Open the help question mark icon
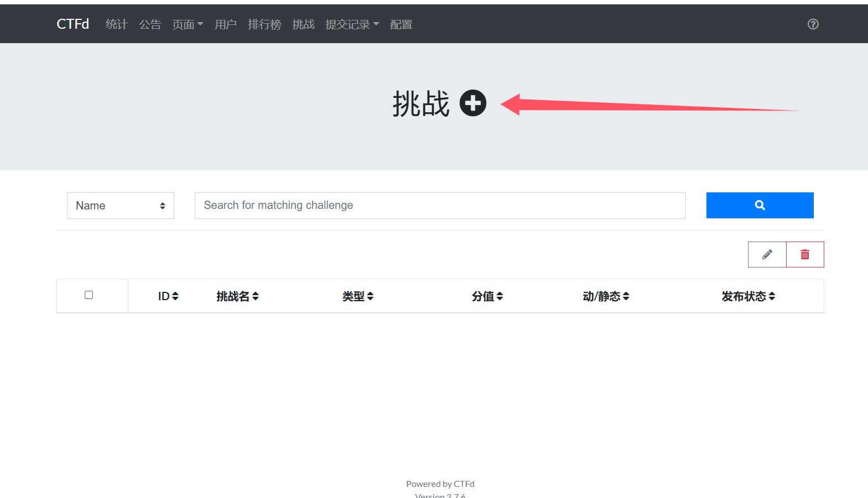868x498 pixels. 813,24
